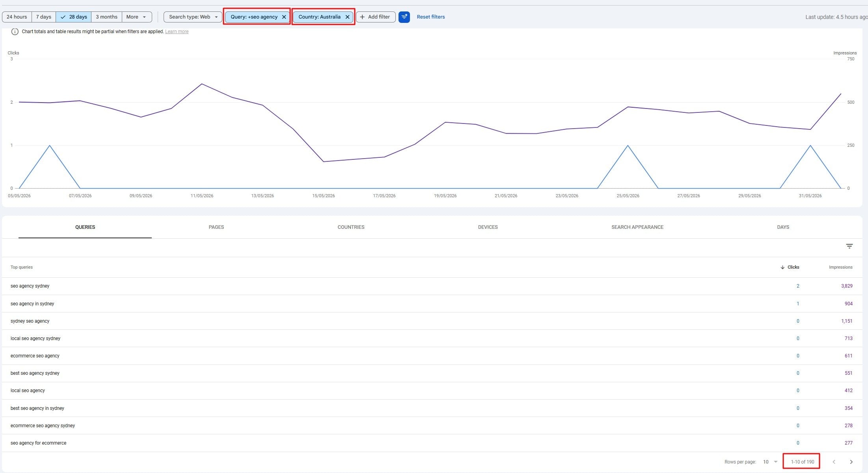This screenshot has height=473, width=868.
Task: Select the 'ecommerce seo agency' query row
Action: (x=432, y=356)
